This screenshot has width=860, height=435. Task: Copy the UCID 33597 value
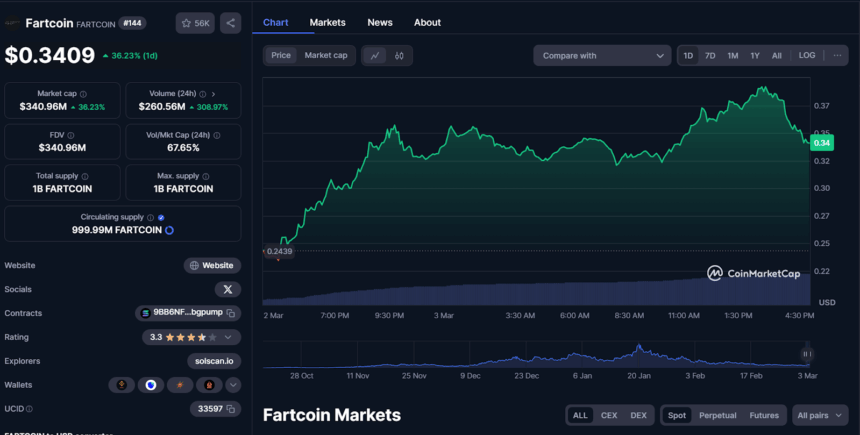[231, 409]
